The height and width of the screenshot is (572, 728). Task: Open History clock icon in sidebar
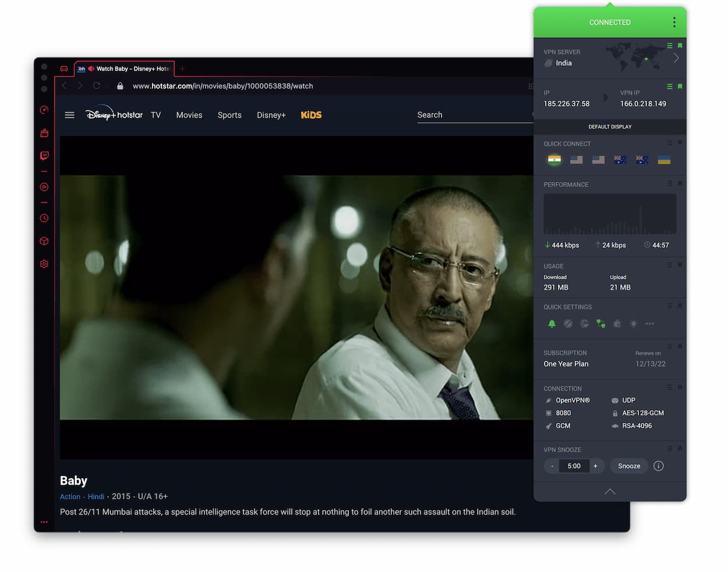point(44,218)
